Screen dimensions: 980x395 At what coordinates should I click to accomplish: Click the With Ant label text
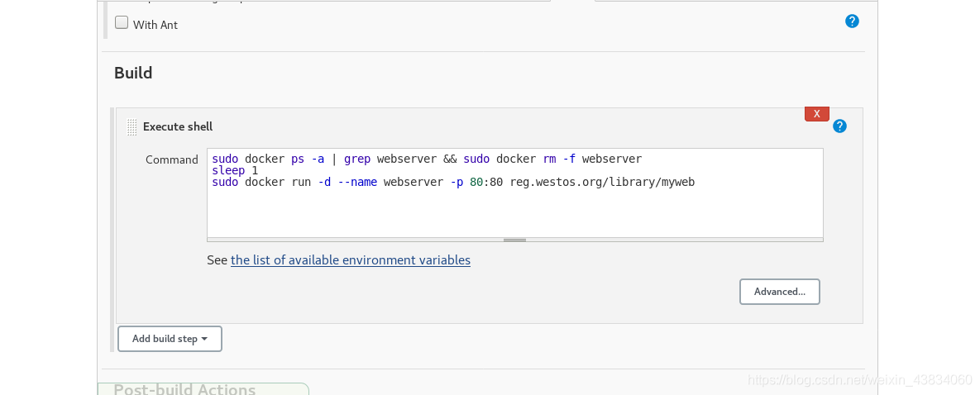155,25
